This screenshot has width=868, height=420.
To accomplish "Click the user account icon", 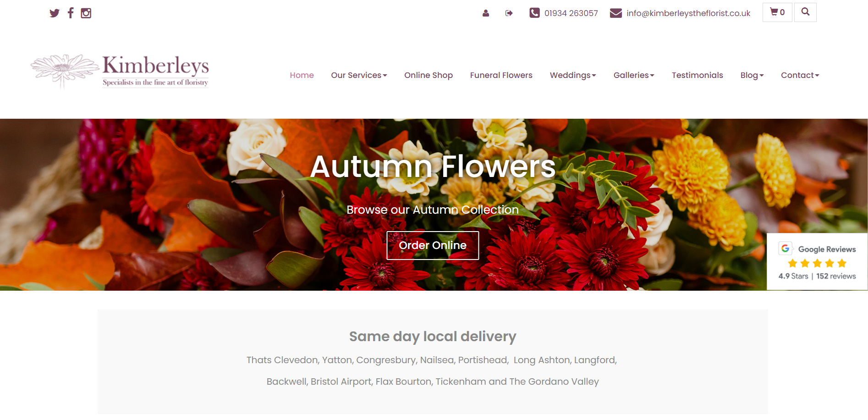I will [486, 13].
